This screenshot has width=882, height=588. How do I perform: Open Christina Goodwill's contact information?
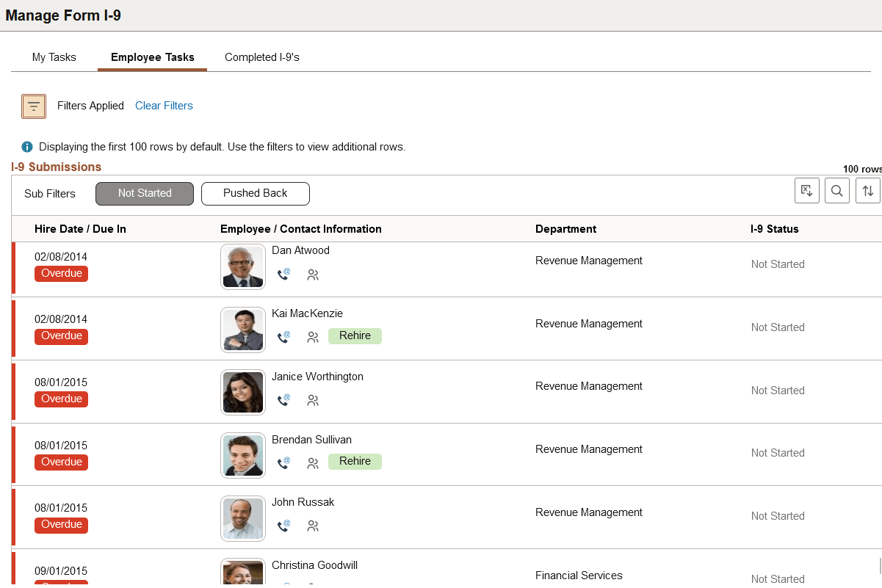pyautogui.click(x=283, y=584)
